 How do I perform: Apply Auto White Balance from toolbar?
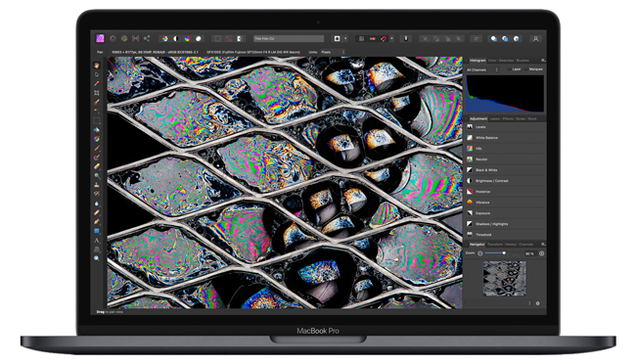199,38
